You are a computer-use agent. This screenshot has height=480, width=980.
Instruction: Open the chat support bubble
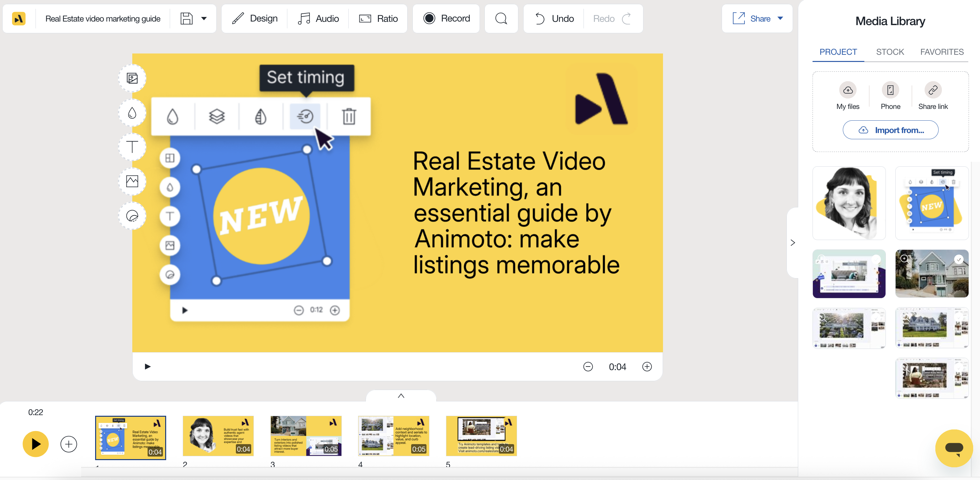[954, 448]
